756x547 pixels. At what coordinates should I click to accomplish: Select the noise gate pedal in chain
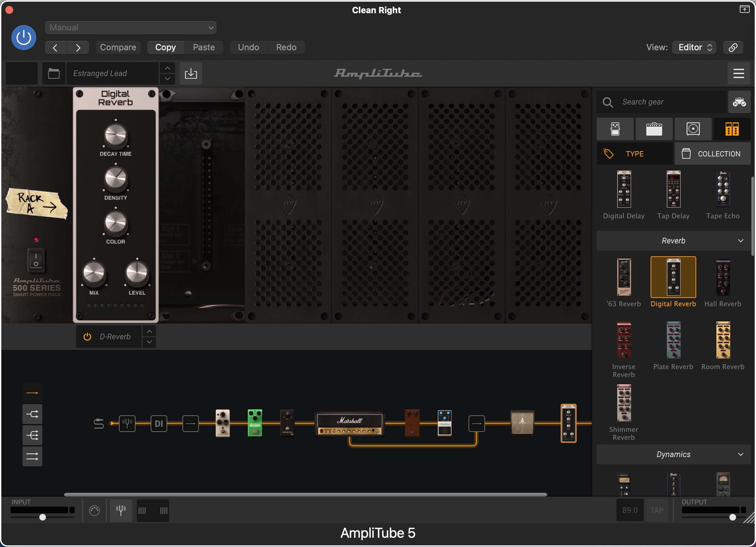click(x=223, y=423)
